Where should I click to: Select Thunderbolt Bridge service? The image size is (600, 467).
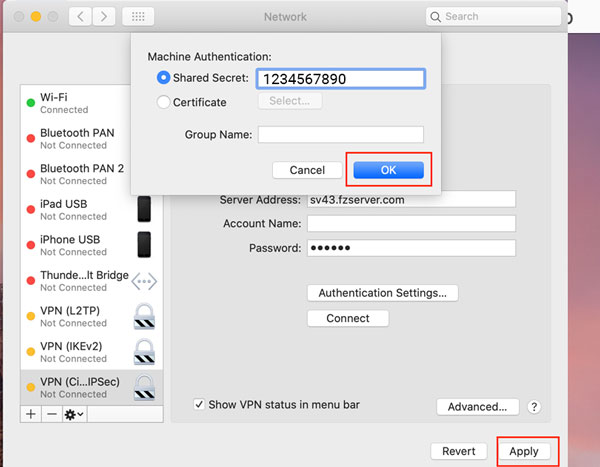point(92,281)
